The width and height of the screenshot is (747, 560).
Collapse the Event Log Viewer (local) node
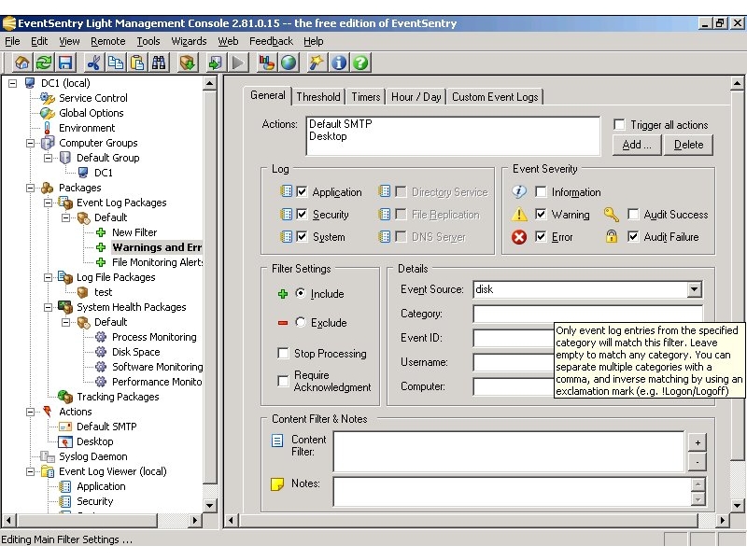[x=31, y=471]
